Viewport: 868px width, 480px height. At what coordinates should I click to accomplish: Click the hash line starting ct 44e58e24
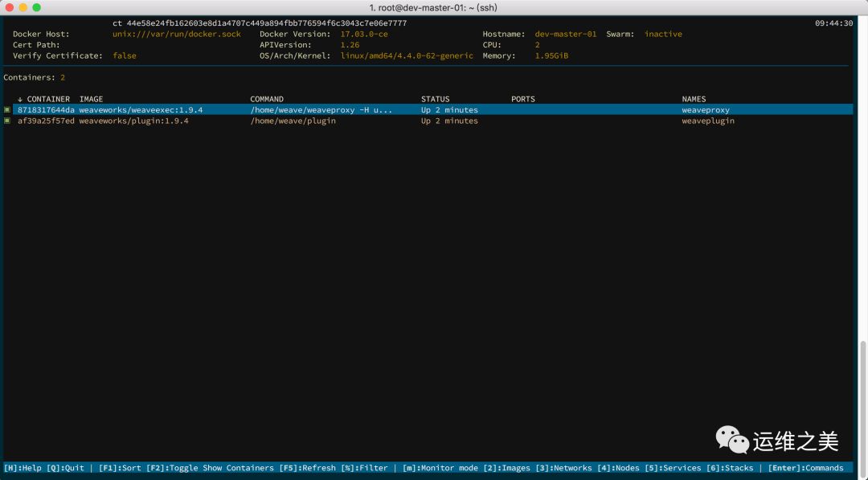[260, 23]
